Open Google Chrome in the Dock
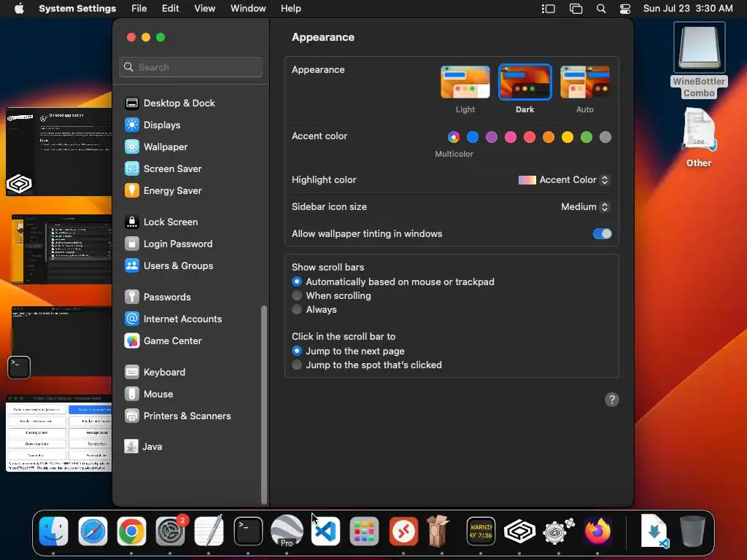 pos(131,531)
